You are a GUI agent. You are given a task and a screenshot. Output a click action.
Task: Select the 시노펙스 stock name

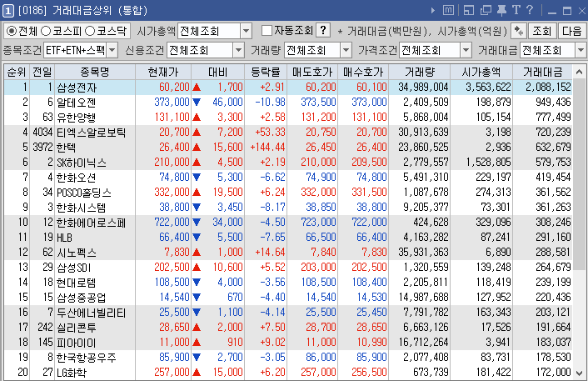[x=77, y=253]
